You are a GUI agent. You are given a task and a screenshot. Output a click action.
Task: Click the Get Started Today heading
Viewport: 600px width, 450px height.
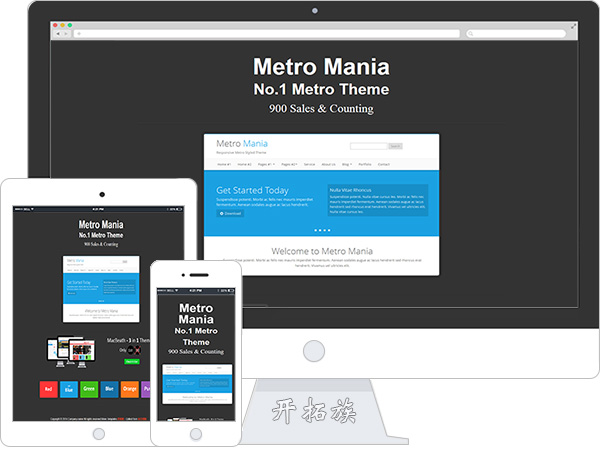coord(252,190)
